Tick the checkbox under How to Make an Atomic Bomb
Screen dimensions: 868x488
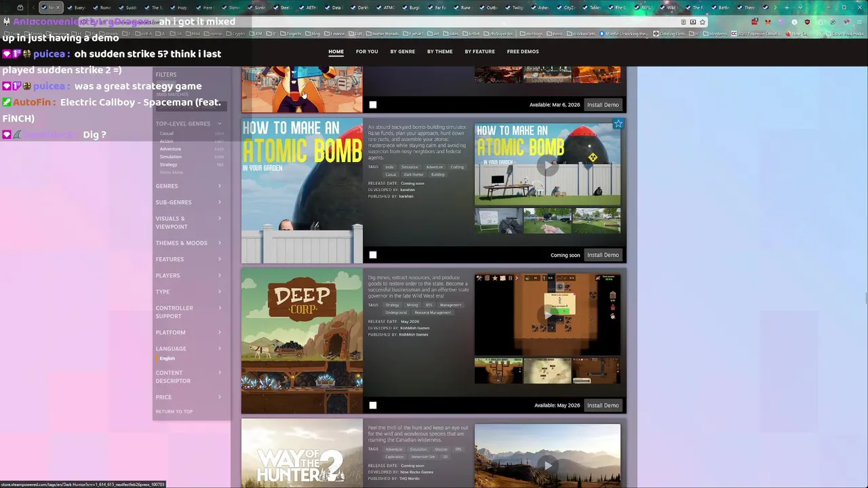(x=373, y=255)
